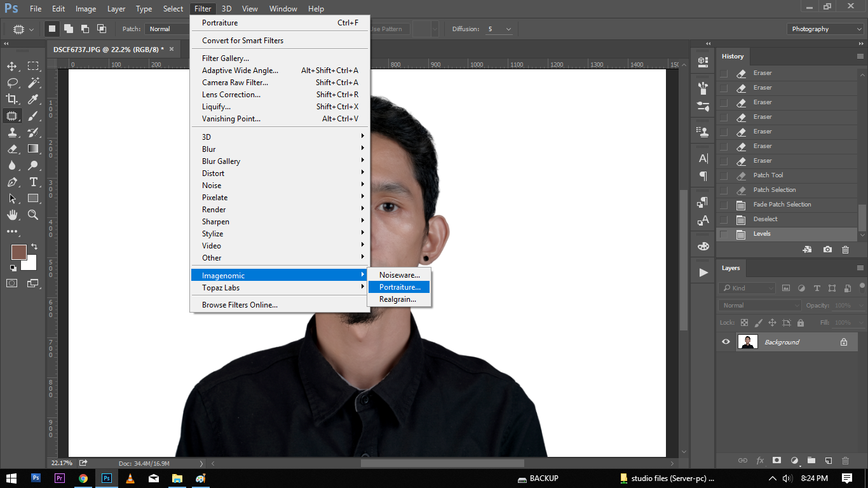Toggle history brush source box beside Levels
The height and width of the screenshot is (488, 868).
(x=724, y=234)
